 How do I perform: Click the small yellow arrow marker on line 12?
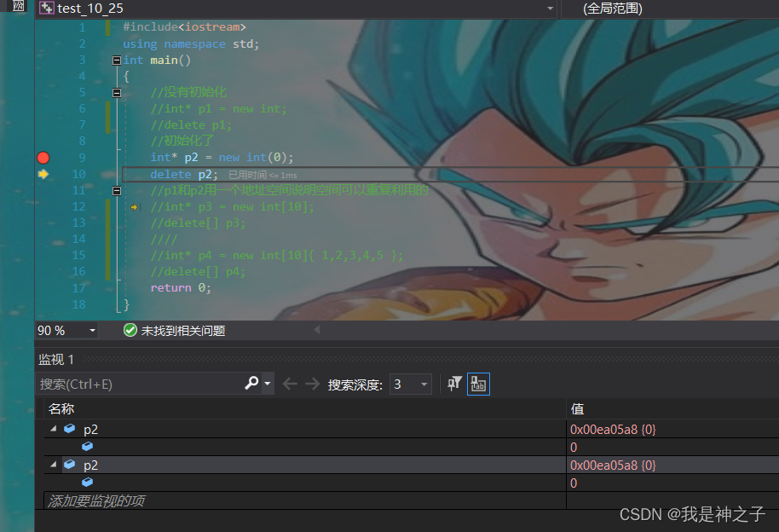tap(134, 207)
